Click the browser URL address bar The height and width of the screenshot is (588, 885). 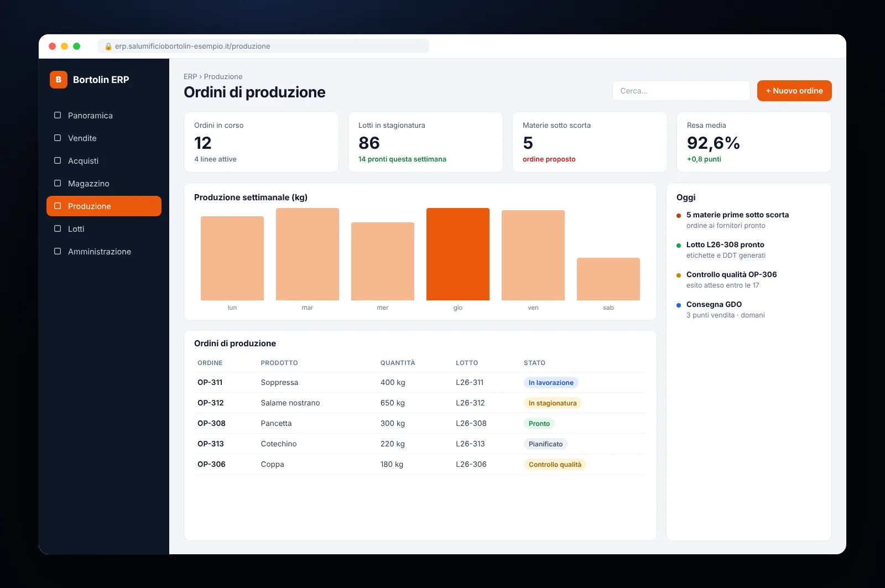click(x=263, y=46)
